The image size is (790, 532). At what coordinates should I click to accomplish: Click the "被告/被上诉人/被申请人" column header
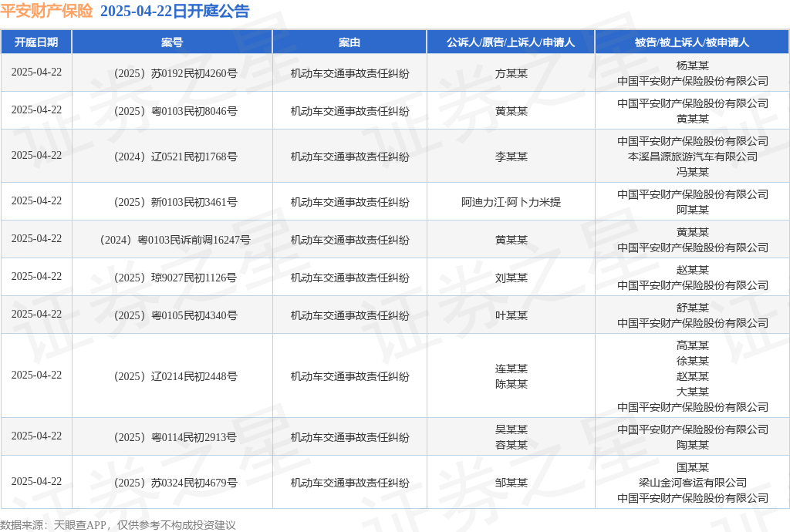(x=692, y=42)
